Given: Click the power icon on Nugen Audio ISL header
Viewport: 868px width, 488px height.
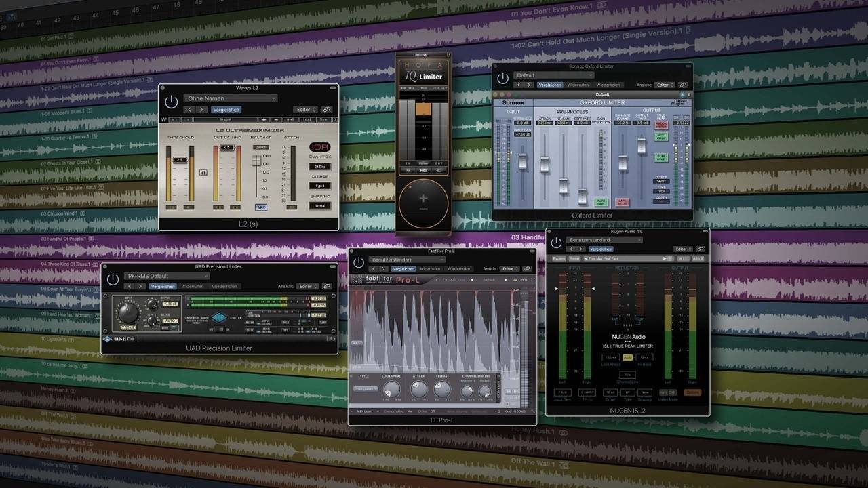Looking at the screenshot, I should 557,242.
